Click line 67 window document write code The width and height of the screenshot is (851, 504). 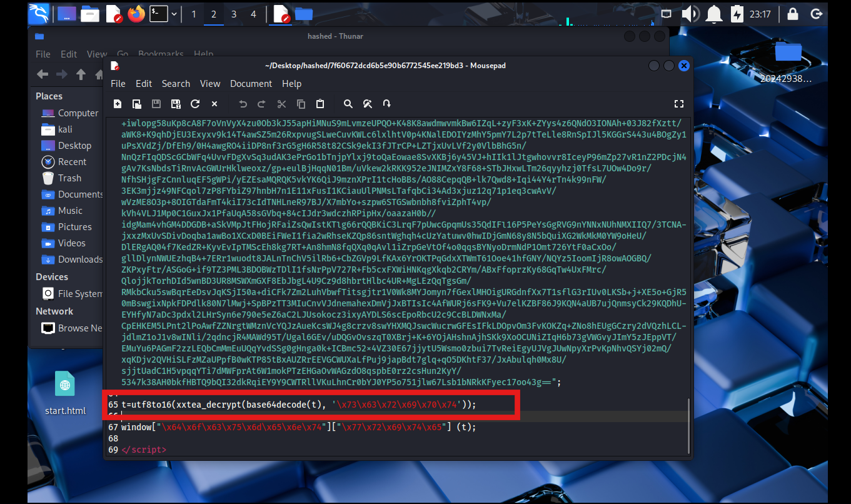tap(298, 427)
